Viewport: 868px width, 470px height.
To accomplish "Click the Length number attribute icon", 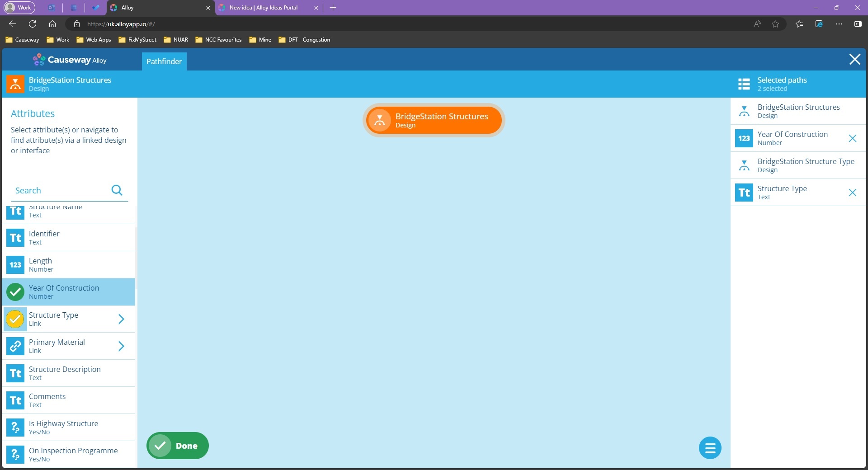I will 15,265.
